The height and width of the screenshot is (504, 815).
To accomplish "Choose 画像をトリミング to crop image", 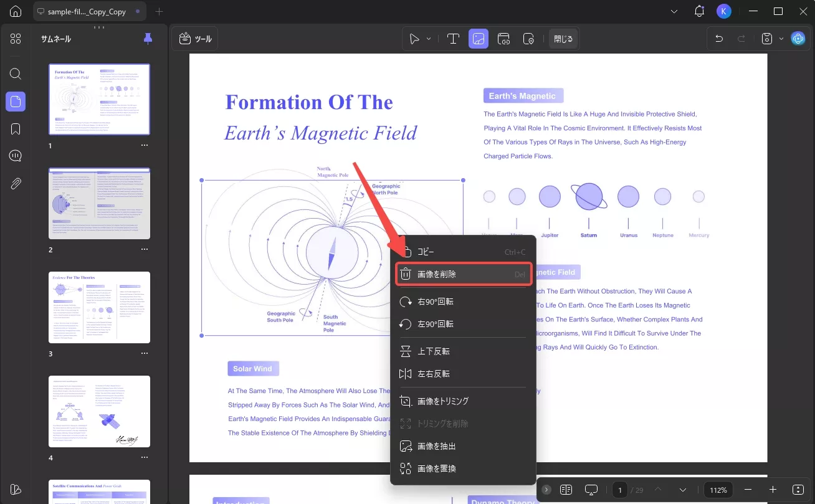I will tap(463, 401).
